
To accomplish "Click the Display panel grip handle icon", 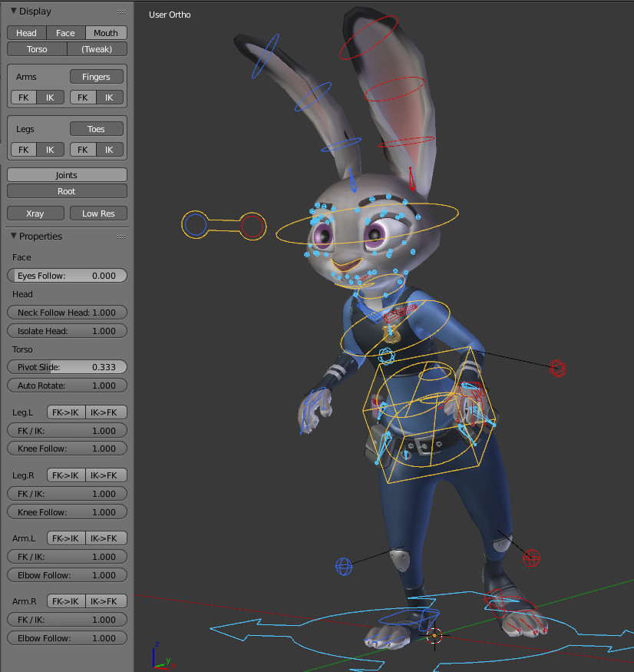I will coord(121,12).
